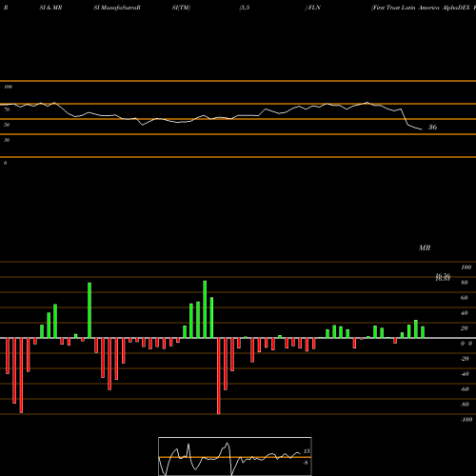
Task: Click the '0 0' zero label on MR axis
Action: pos(466,344)
